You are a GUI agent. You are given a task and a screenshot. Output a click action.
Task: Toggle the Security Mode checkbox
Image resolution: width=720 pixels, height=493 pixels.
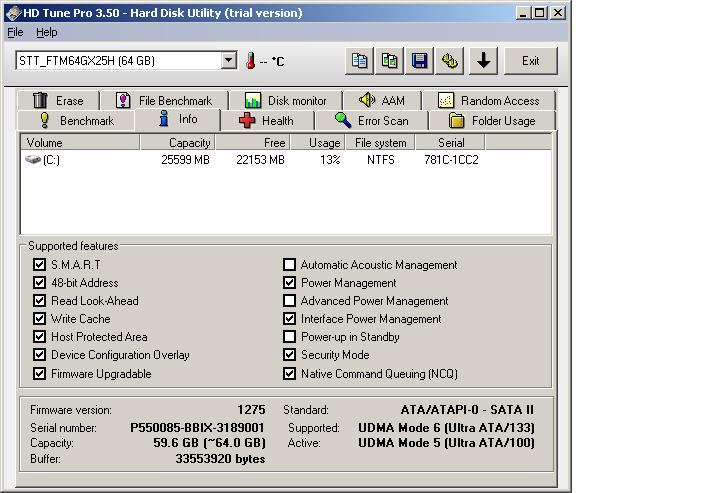click(289, 355)
